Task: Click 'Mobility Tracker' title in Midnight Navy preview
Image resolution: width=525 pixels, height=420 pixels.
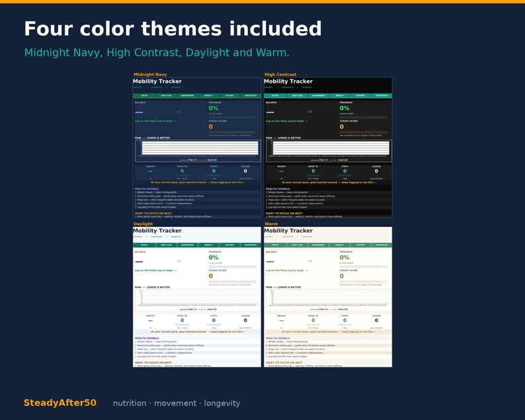Action: coord(157,81)
